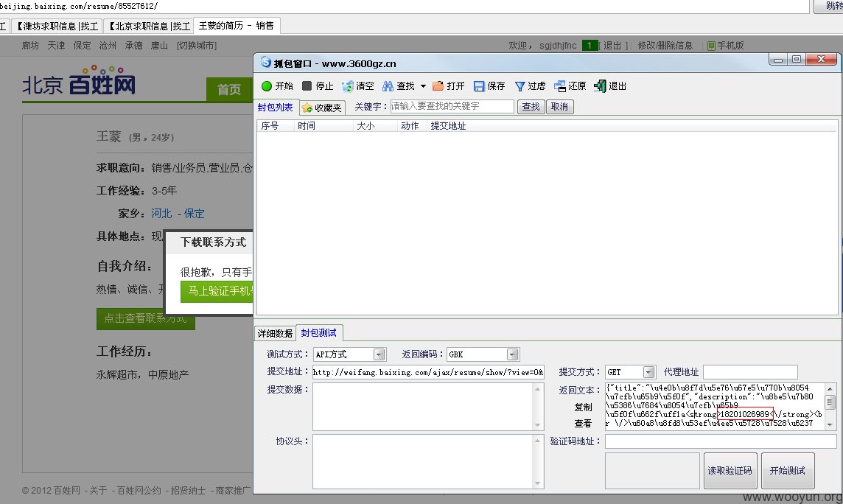
Task: Switch to the 封包列表 tab
Action: 276,108
